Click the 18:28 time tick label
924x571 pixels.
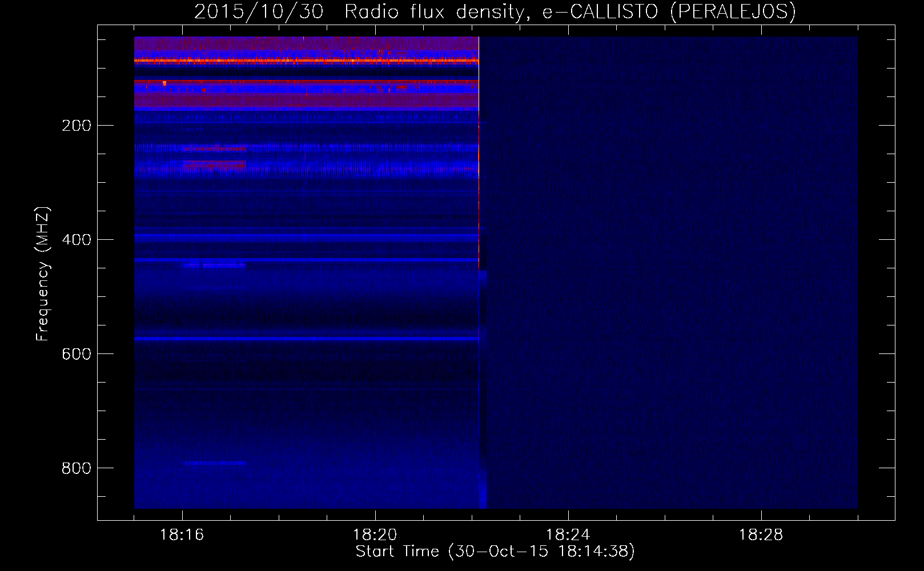point(761,535)
